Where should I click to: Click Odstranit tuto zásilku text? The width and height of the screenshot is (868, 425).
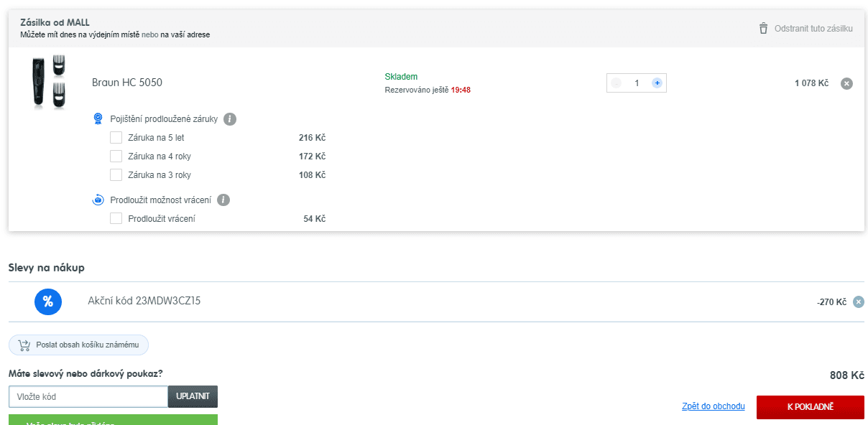coord(813,29)
